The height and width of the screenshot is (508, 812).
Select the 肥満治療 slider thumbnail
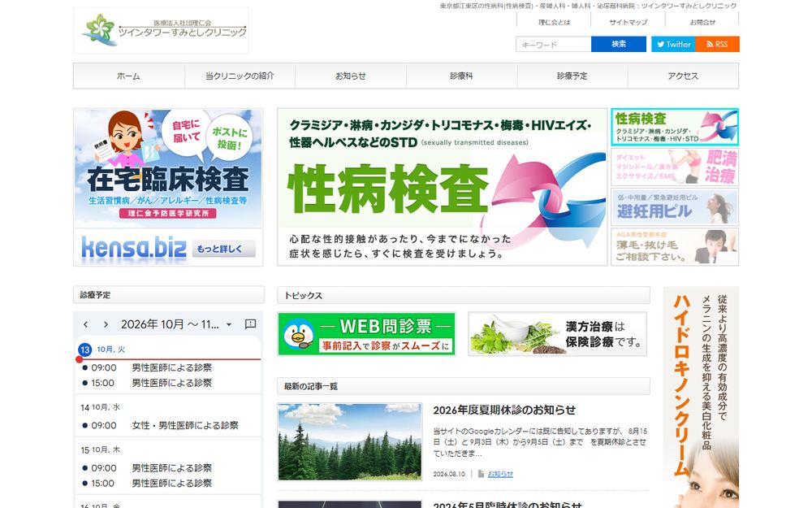click(x=675, y=167)
